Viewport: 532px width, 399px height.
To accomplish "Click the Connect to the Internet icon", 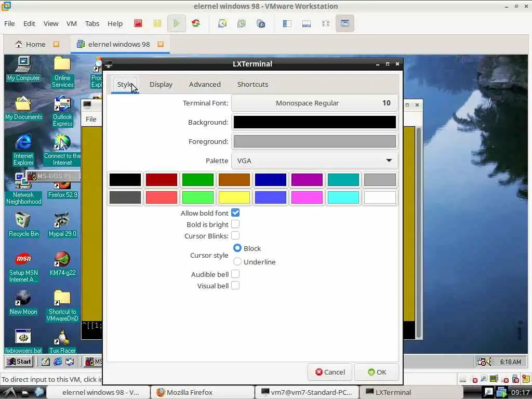I will (62, 150).
